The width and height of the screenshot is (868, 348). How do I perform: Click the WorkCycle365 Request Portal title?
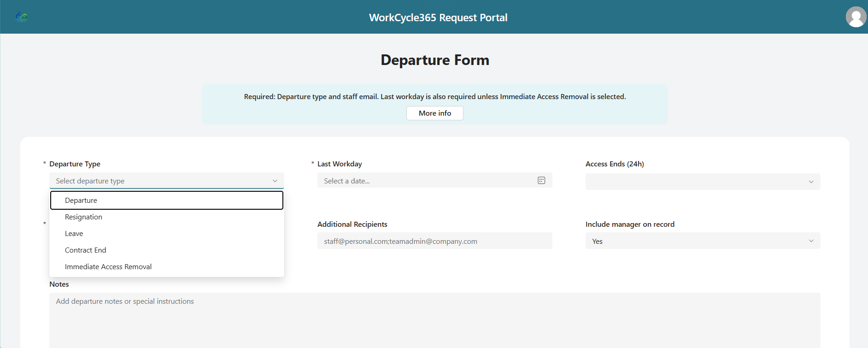438,18
